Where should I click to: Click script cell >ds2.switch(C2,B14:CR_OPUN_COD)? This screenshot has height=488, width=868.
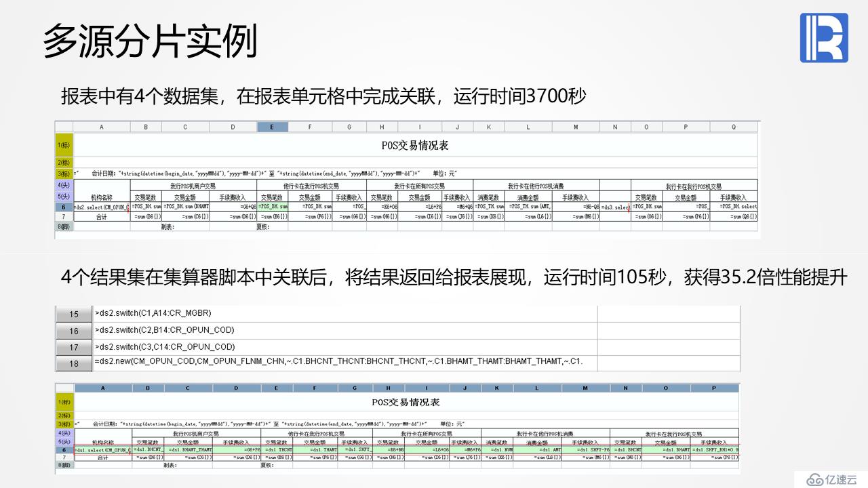344,330
